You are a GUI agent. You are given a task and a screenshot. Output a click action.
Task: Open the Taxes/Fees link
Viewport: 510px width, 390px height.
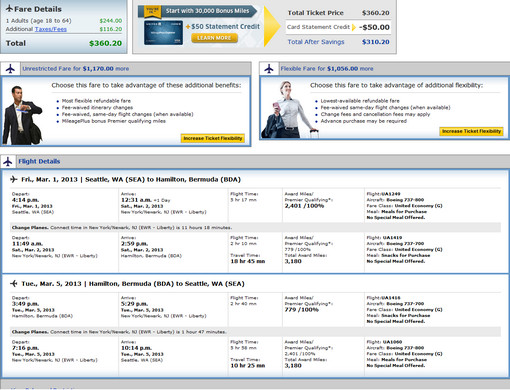coord(51,29)
